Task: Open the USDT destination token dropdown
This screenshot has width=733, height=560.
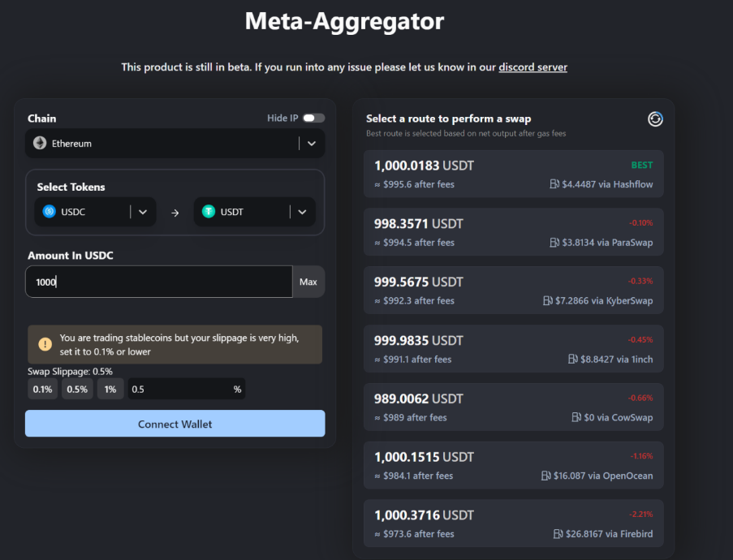Action: click(x=255, y=212)
